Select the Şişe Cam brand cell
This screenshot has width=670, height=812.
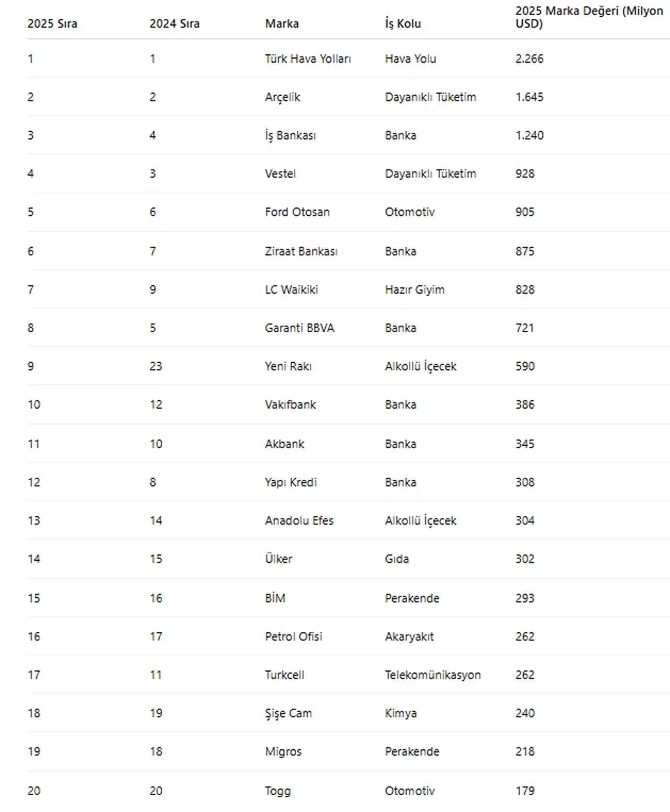click(288, 713)
